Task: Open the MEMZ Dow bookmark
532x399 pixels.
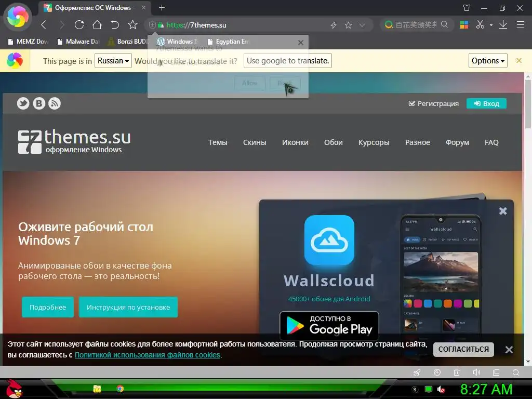Action: [29, 42]
